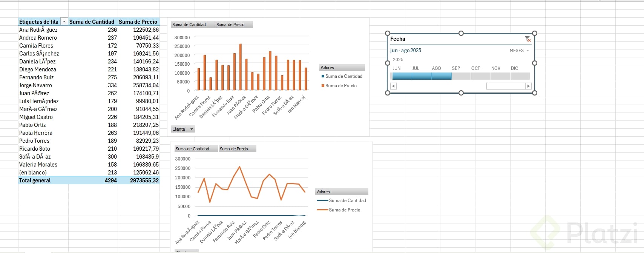
Task: Select the NOV period in the timeline
Action: point(500,76)
